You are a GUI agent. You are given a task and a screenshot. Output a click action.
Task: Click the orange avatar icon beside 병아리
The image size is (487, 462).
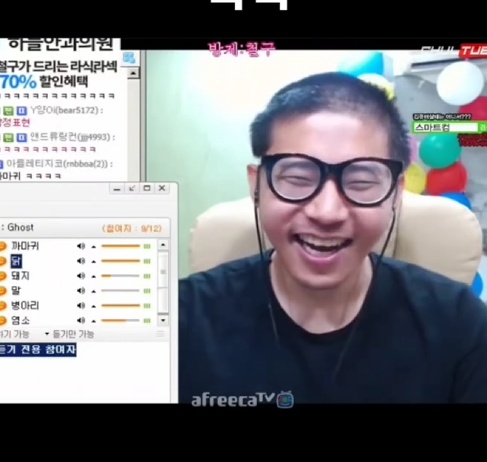pos(3,306)
